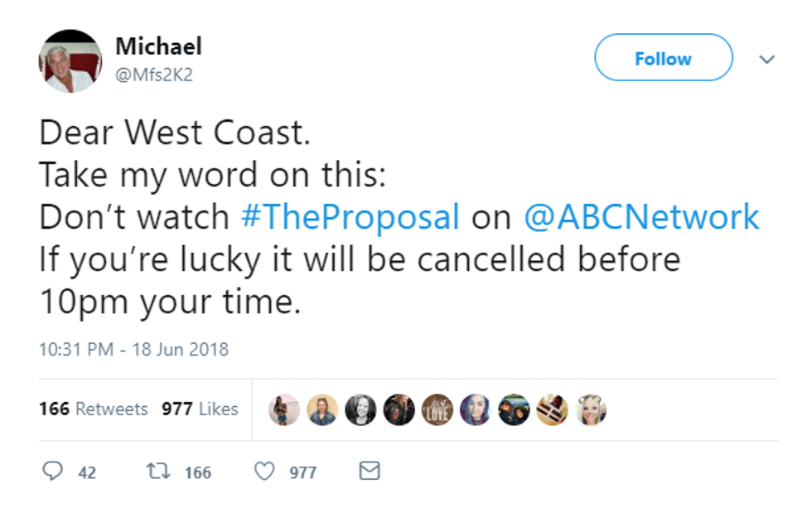Click the first liker avatar in the row
The height and width of the screenshot is (518, 812).
pos(284,409)
